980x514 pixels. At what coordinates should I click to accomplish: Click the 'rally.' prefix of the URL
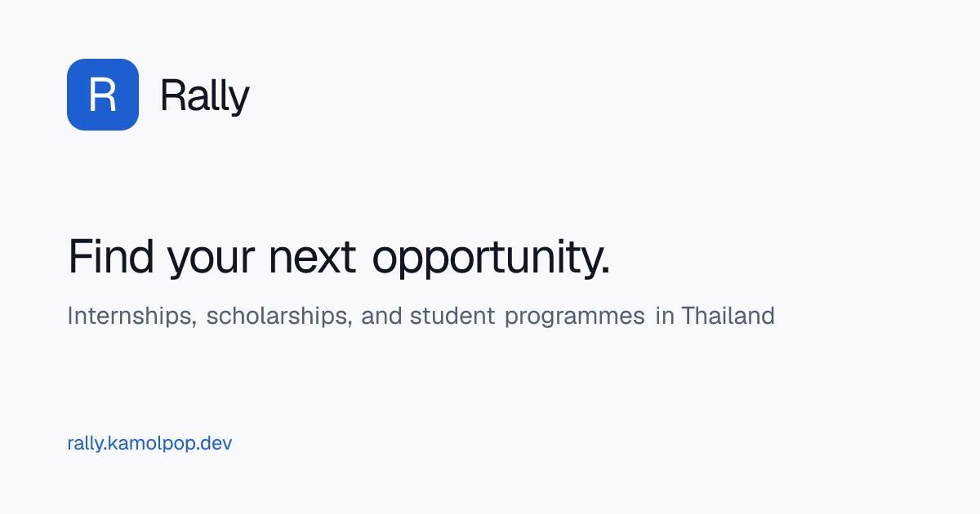(87, 445)
